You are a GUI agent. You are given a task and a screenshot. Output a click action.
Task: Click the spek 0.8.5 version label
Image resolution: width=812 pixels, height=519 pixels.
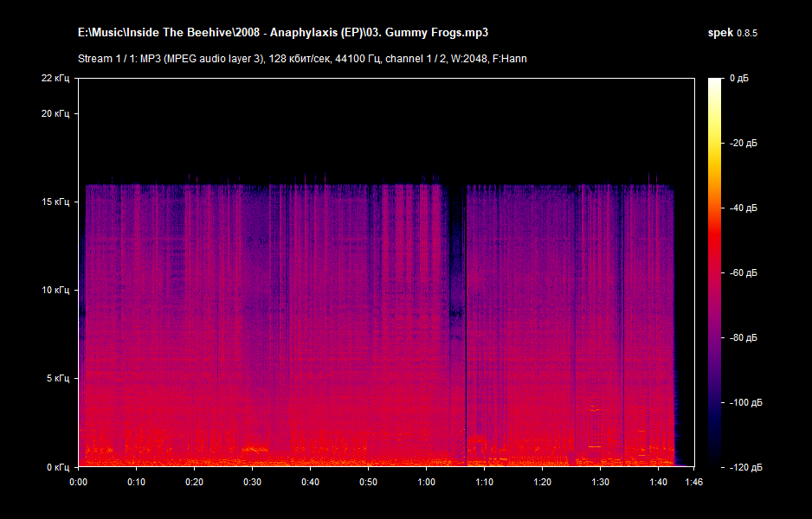[732, 33]
